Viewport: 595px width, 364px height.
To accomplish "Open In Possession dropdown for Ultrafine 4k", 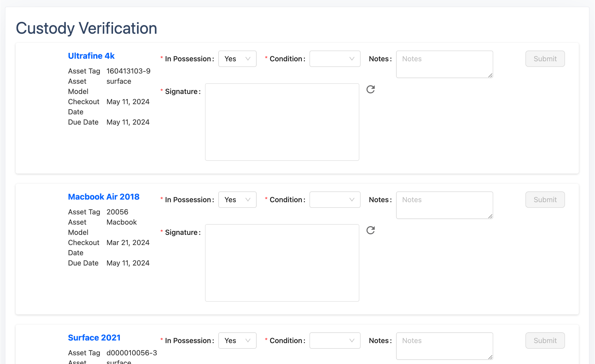I will point(237,59).
